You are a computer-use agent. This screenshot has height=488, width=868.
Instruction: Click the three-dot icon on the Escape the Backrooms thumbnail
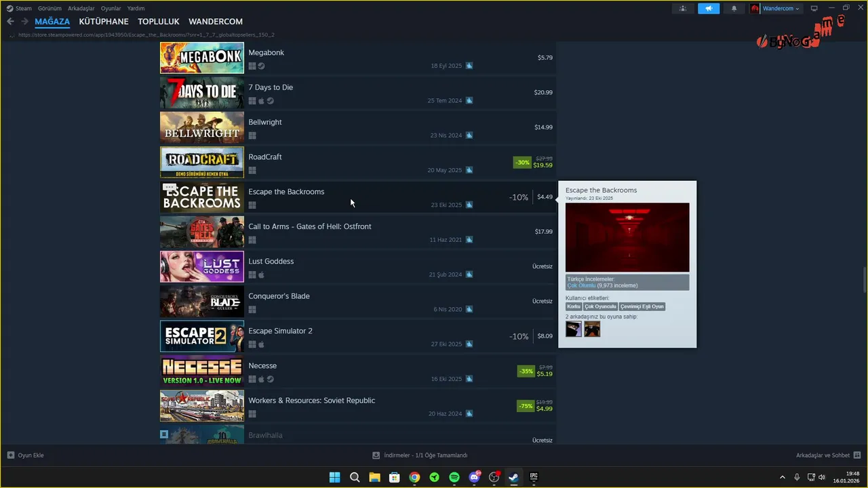pos(170,187)
